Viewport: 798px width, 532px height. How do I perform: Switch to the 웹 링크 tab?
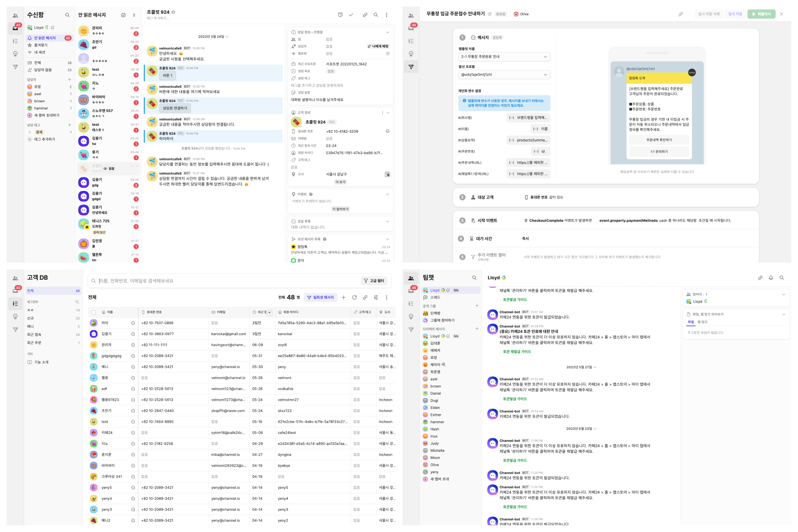[702, 322]
